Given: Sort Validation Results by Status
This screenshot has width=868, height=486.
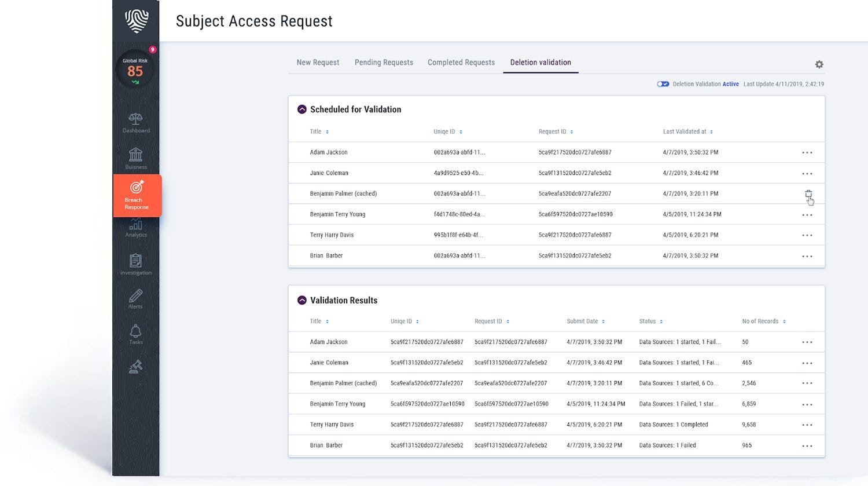Looking at the screenshot, I should (x=663, y=321).
